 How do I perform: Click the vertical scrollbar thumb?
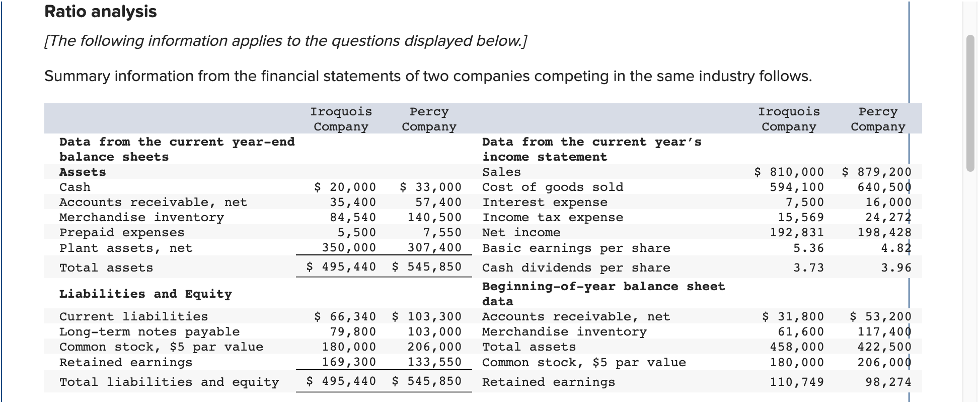[971, 103]
